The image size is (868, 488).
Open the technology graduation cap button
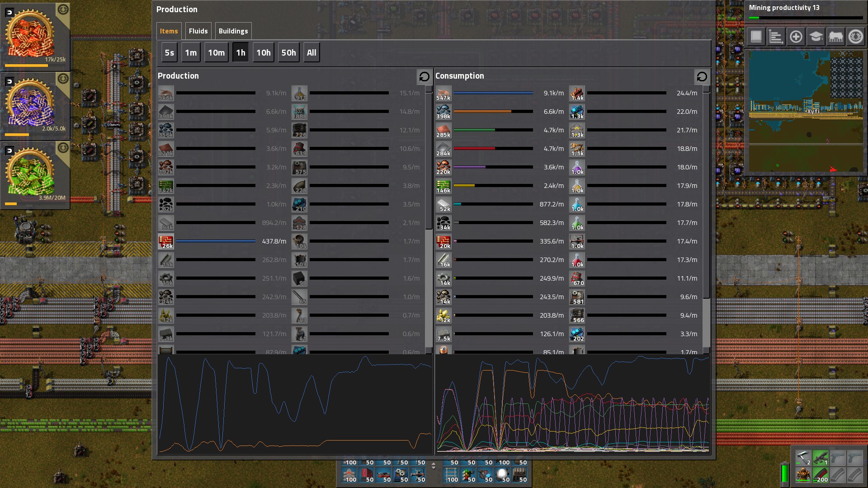(816, 37)
